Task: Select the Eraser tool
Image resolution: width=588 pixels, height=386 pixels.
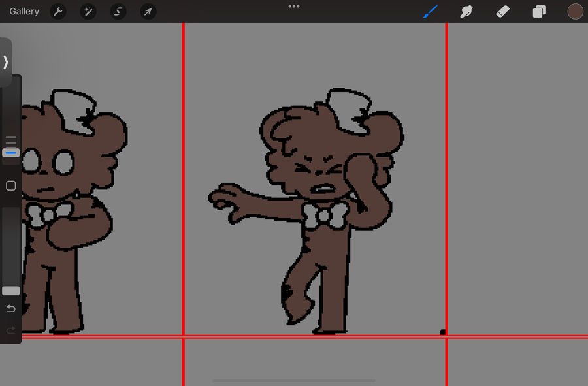Action: pyautogui.click(x=502, y=12)
